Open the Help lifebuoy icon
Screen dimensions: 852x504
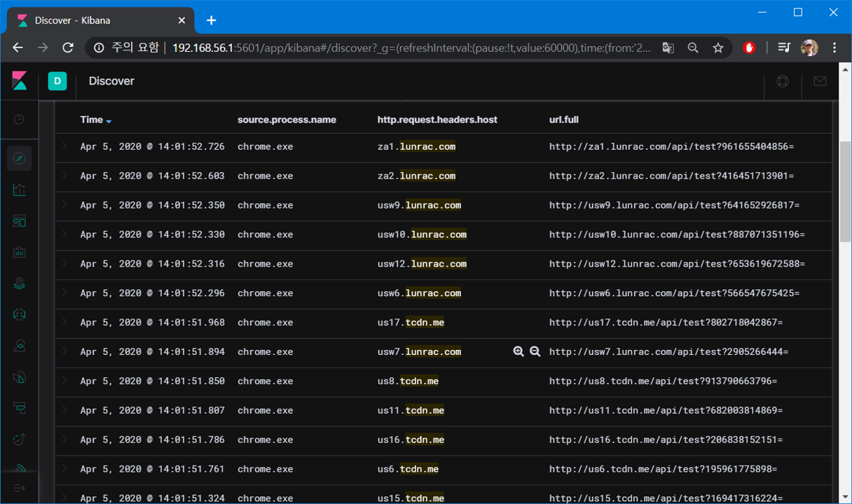click(783, 81)
